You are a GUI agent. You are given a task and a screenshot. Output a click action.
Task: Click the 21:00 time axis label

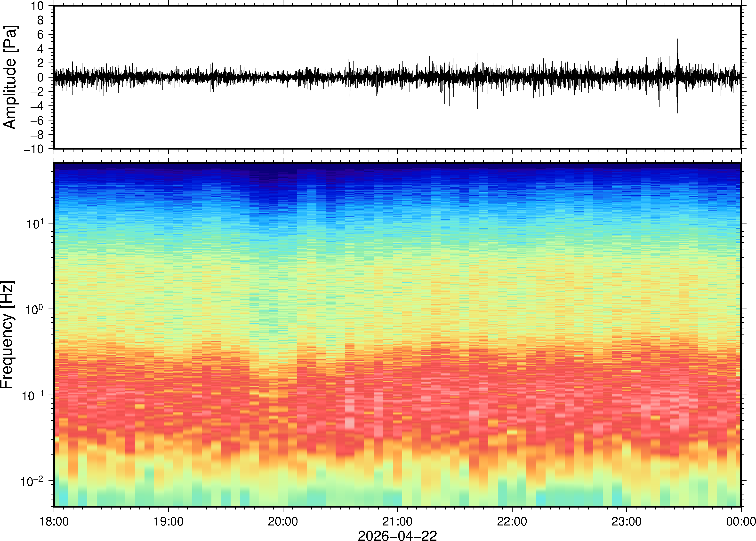[x=397, y=521]
